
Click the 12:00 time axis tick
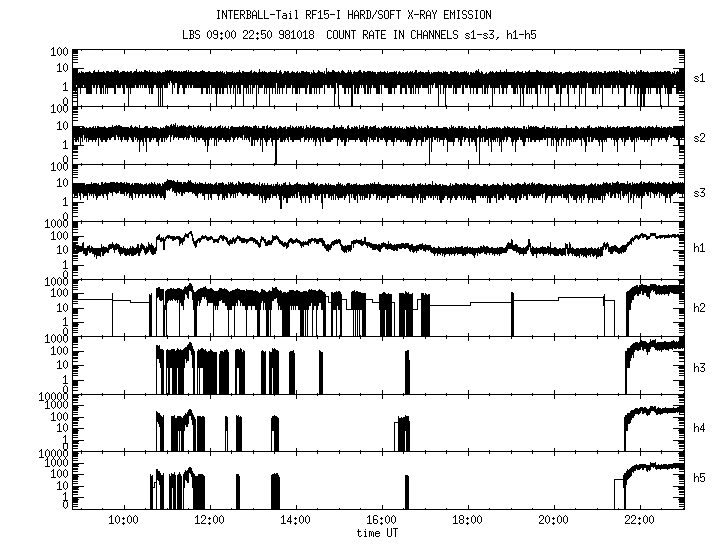click(x=208, y=521)
